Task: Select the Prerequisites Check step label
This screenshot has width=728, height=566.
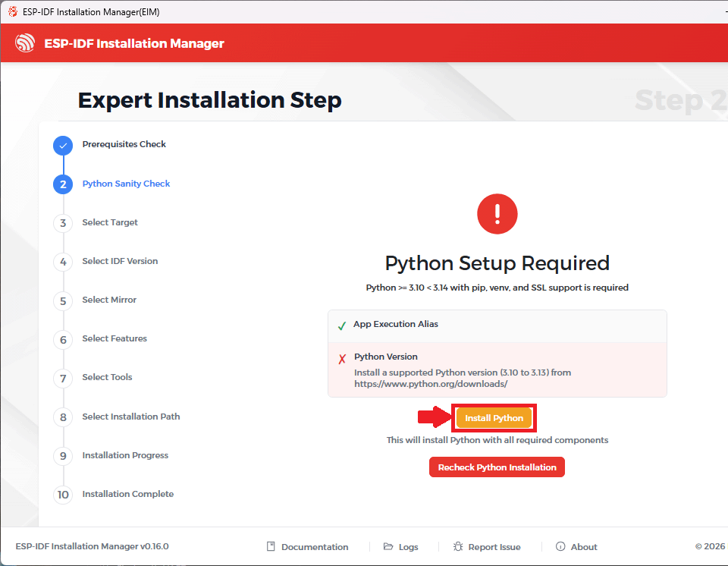Action: pyautogui.click(x=124, y=144)
